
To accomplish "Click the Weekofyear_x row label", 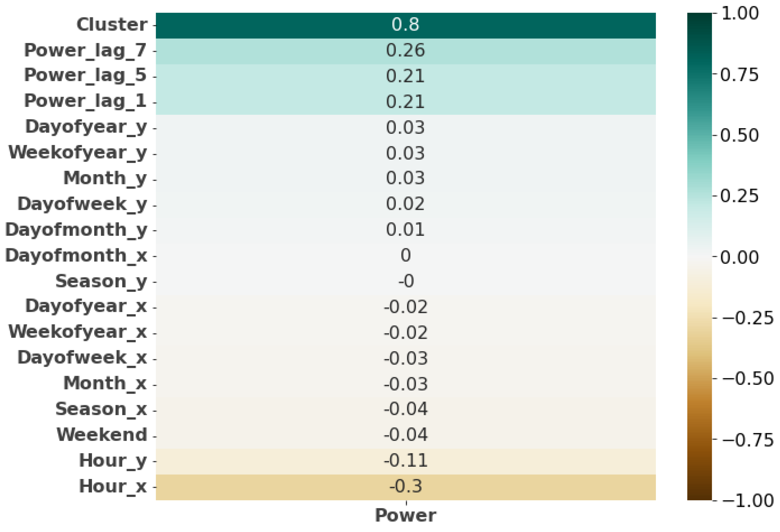I will pyautogui.click(x=78, y=332).
